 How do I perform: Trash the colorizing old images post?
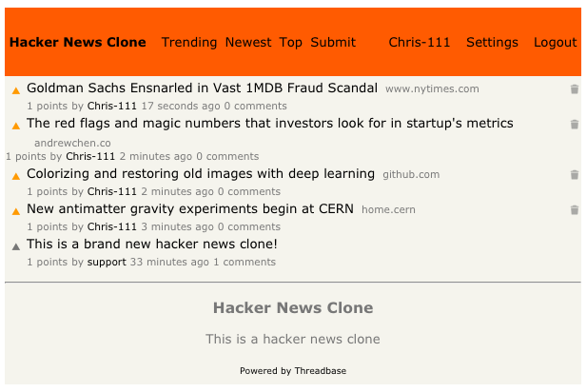(x=574, y=175)
